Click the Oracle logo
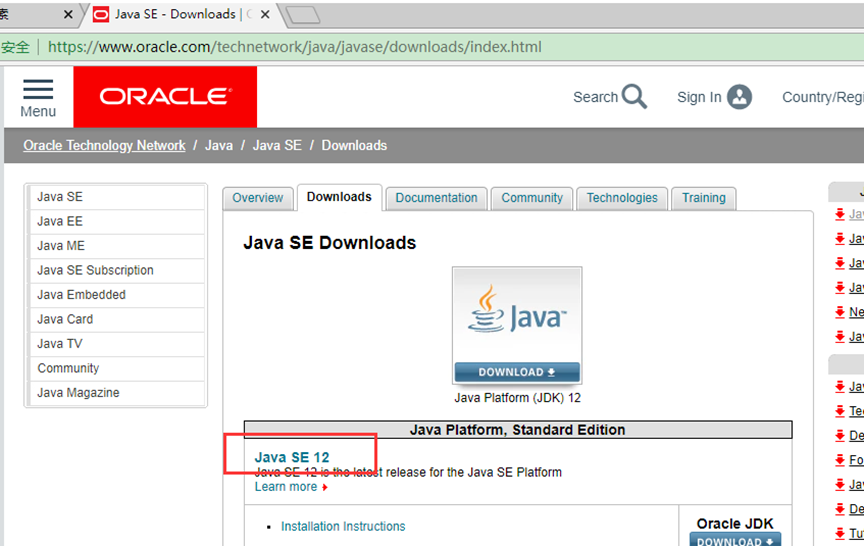The image size is (864, 546). [165, 97]
